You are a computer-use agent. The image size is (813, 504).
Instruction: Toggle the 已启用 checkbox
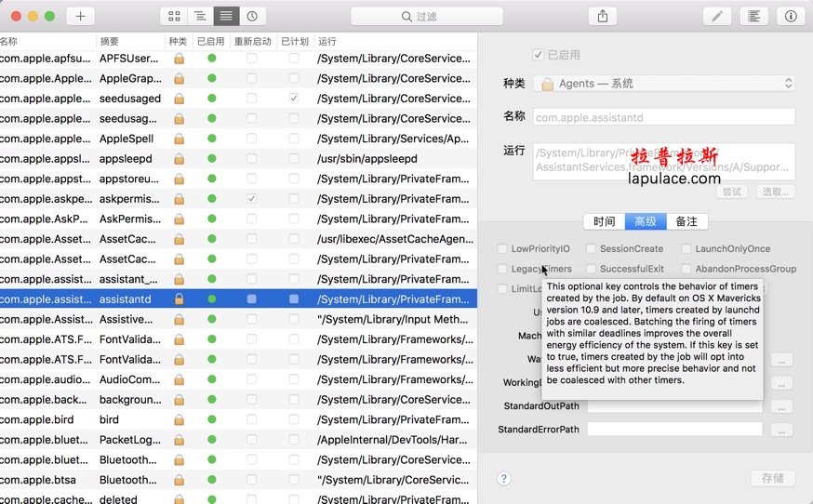tap(539, 55)
